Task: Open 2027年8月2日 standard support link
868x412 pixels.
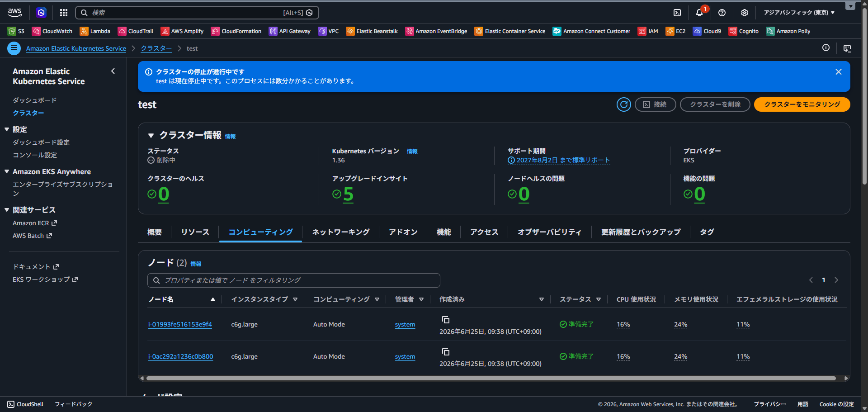Action: [559, 160]
